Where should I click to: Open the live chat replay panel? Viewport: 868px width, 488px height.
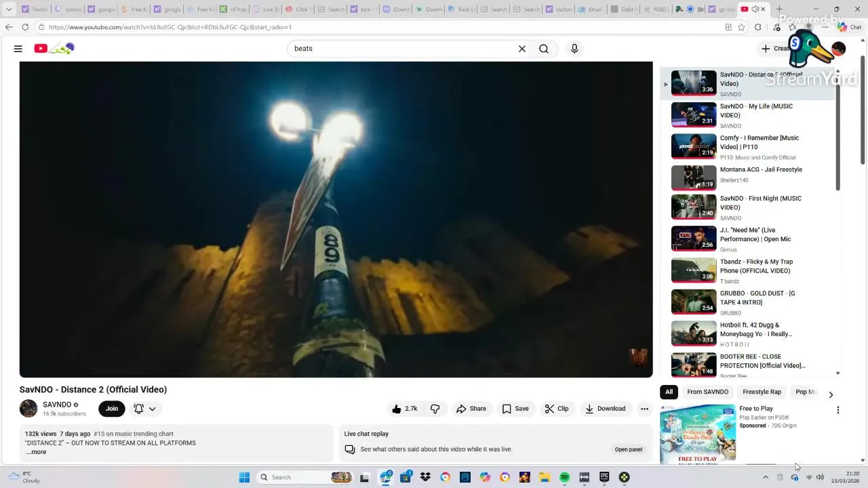629,449
